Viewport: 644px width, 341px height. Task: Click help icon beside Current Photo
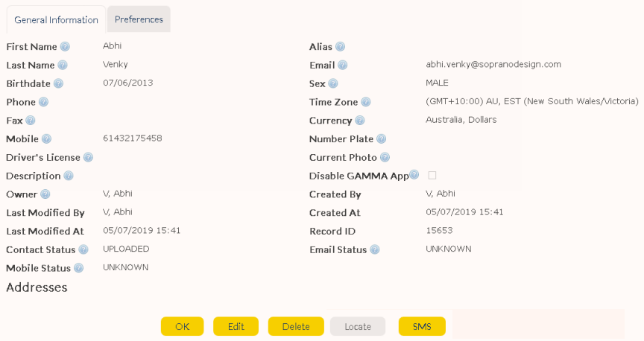click(x=385, y=157)
